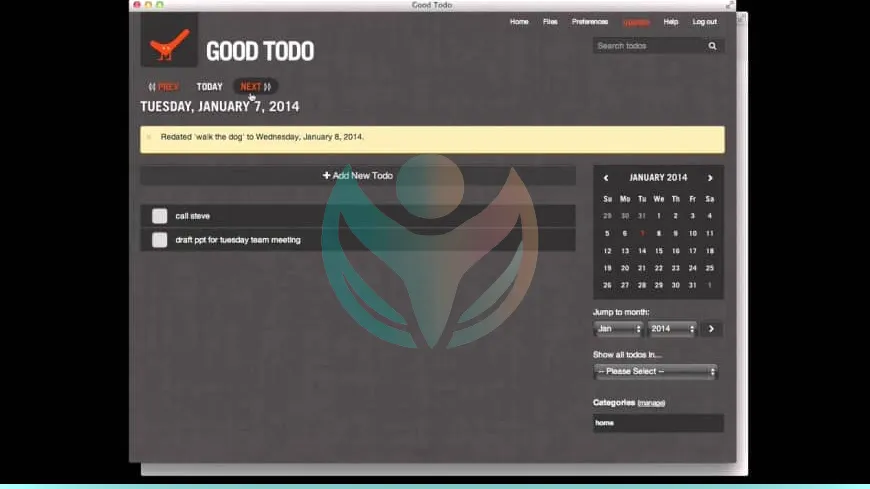
Task: Click the Good Todo bird logo
Action: (x=169, y=43)
